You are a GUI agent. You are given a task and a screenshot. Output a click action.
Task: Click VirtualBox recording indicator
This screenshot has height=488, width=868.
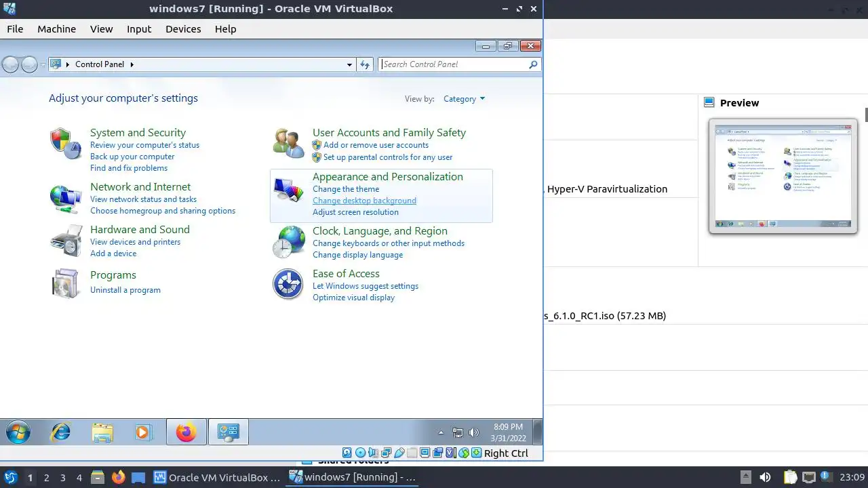[x=437, y=453]
